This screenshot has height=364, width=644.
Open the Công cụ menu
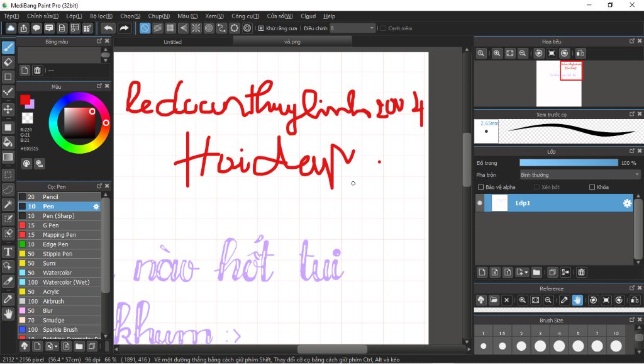[245, 16]
